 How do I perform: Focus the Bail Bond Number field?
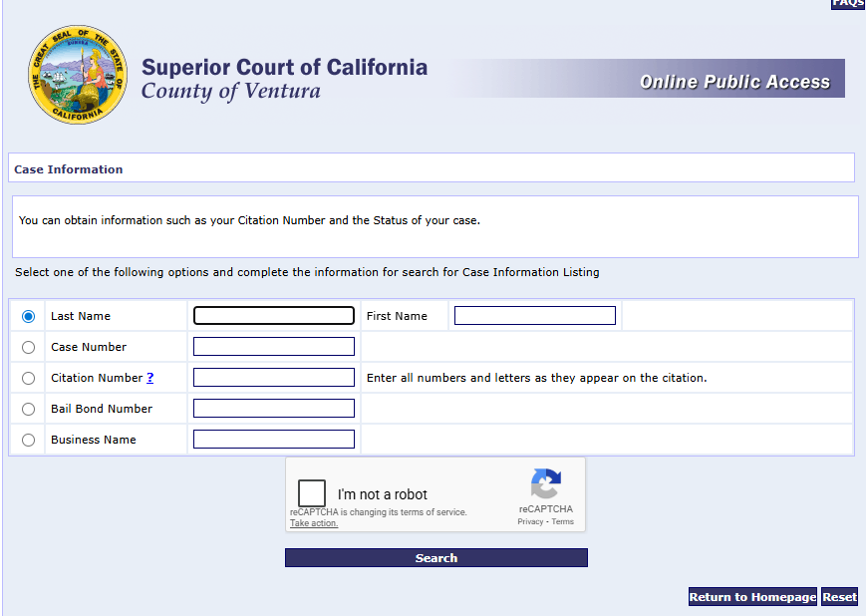click(274, 409)
